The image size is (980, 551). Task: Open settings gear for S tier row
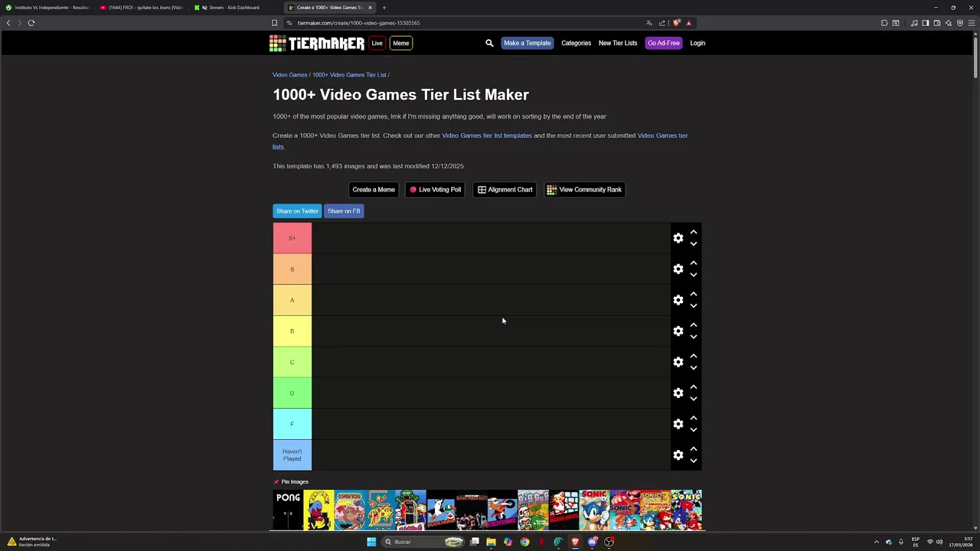coord(678,269)
